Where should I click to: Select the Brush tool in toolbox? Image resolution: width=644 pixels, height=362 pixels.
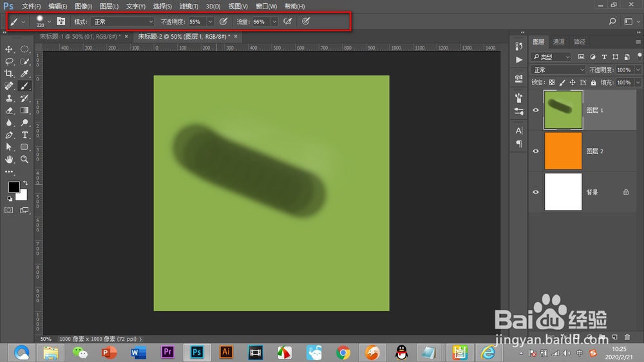(24, 86)
